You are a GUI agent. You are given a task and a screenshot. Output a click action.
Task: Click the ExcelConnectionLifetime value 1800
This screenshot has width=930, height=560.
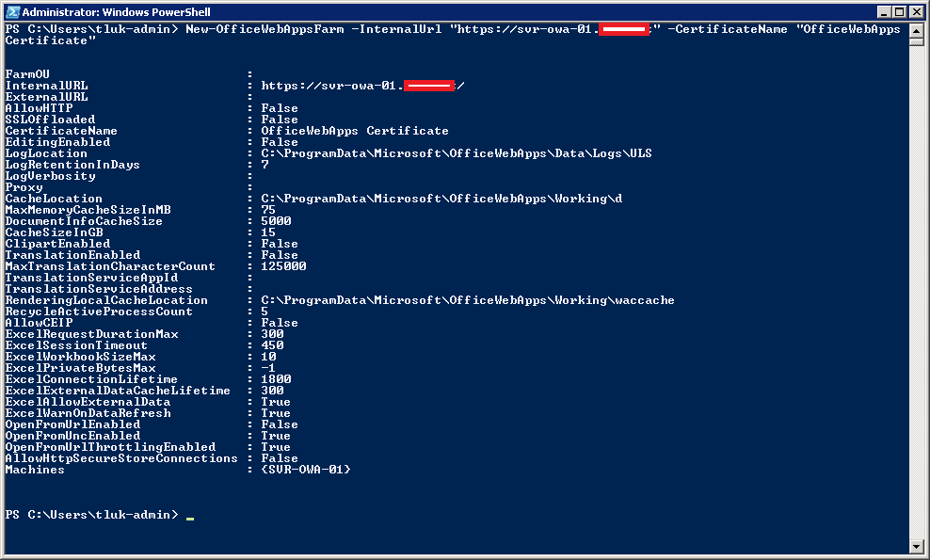point(276,379)
